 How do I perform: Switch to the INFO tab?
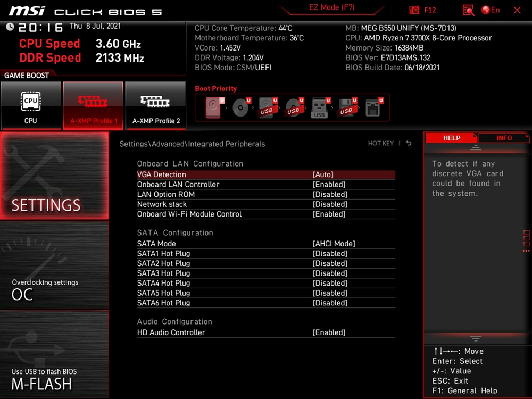pos(504,138)
